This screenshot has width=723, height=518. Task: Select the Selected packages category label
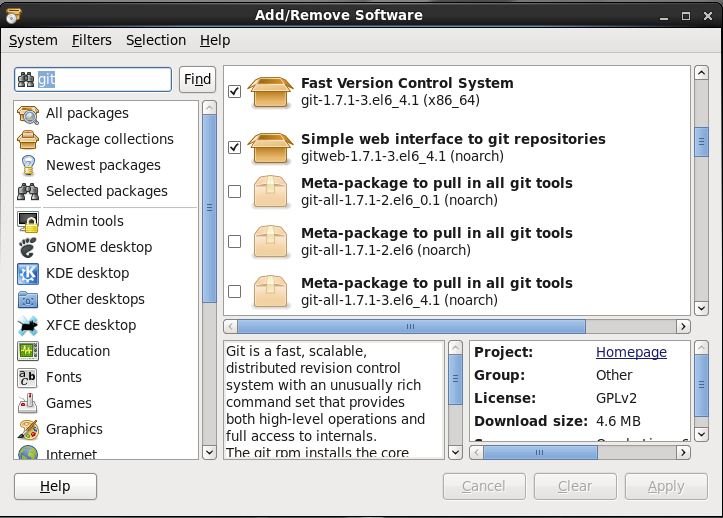(x=107, y=191)
